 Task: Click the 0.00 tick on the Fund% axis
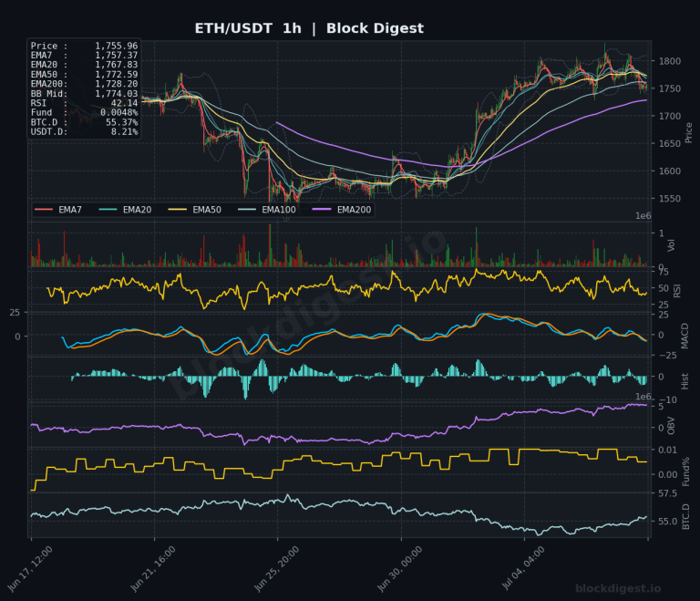[668, 475]
